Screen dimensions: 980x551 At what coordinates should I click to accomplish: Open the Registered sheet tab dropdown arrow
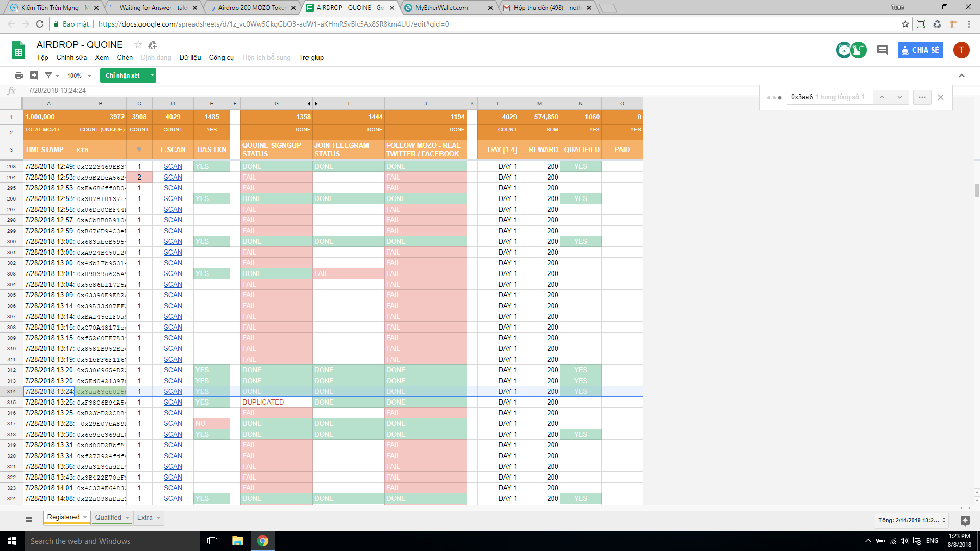[x=85, y=517]
